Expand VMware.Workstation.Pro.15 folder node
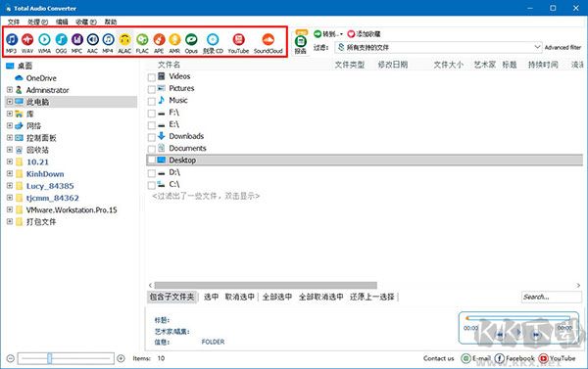This screenshot has height=369, width=588. coord(10,209)
